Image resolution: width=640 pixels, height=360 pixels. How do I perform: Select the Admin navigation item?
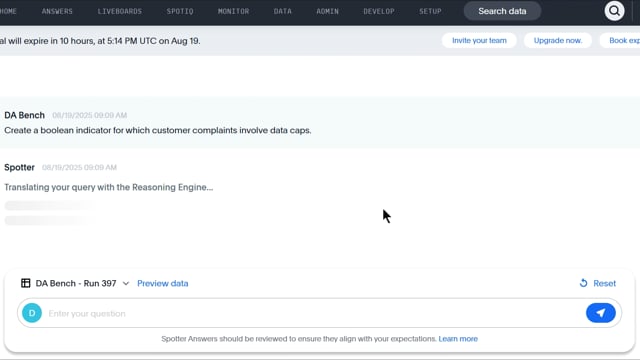(327, 11)
